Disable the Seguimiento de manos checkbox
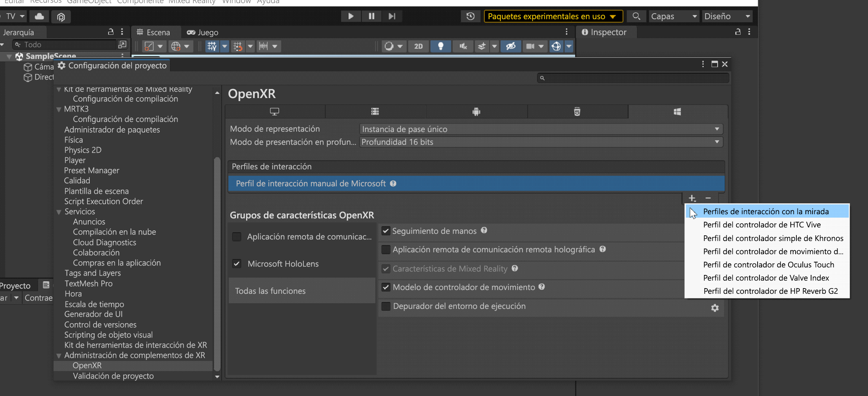The height and width of the screenshot is (396, 868). click(x=386, y=231)
